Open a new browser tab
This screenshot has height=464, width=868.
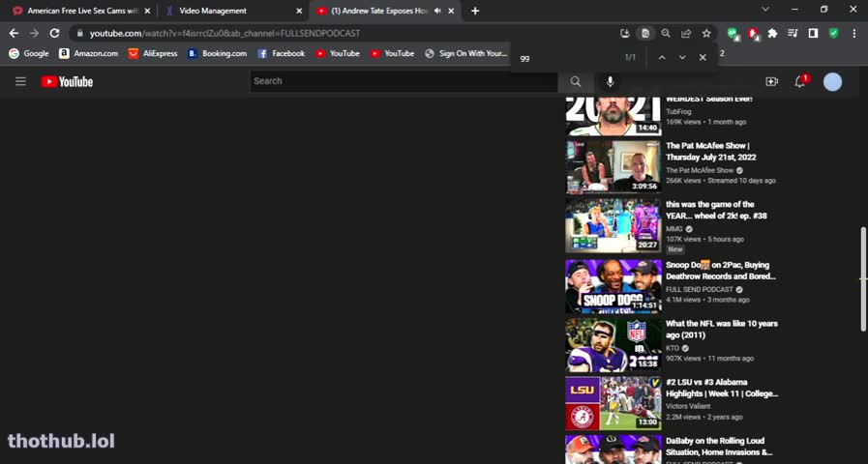475,11
